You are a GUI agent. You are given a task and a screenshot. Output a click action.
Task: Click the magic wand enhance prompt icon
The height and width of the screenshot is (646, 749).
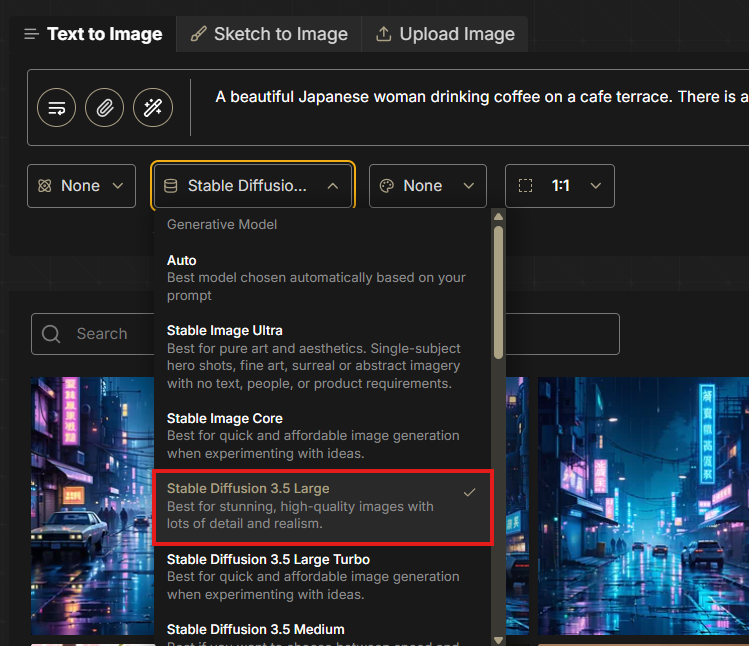point(153,108)
